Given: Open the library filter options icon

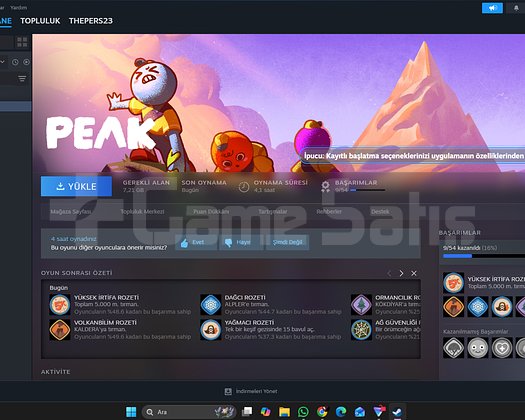Looking at the screenshot, I should click(22, 79).
